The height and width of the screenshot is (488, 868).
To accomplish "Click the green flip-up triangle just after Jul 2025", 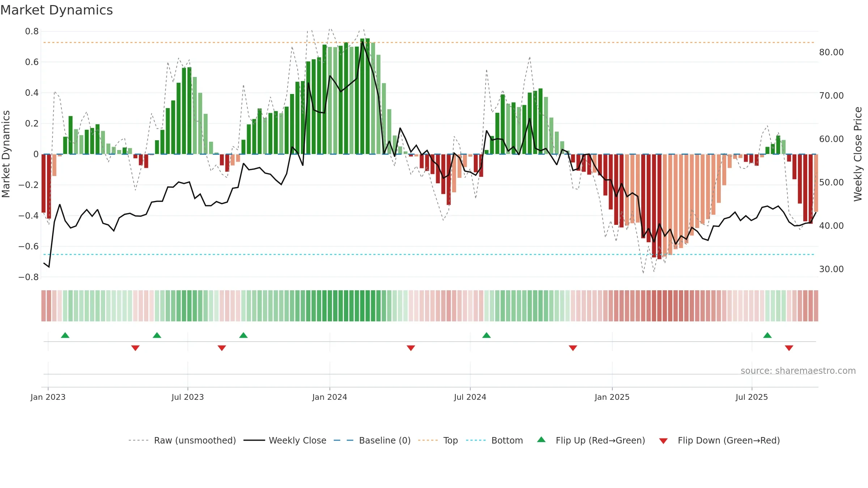I will (x=767, y=335).
